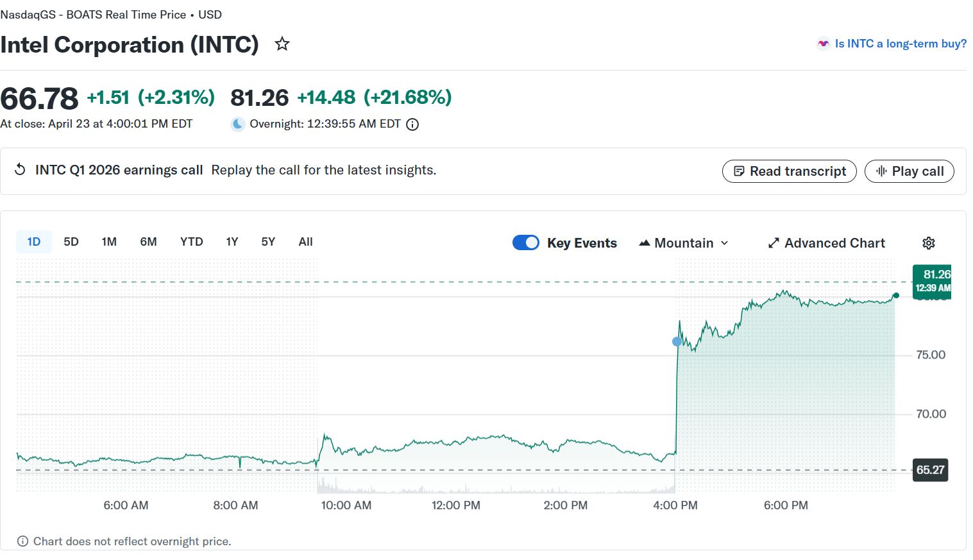The height and width of the screenshot is (560, 973).
Task: Click the star icon to follow INTC
Action: [x=282, y=44]
